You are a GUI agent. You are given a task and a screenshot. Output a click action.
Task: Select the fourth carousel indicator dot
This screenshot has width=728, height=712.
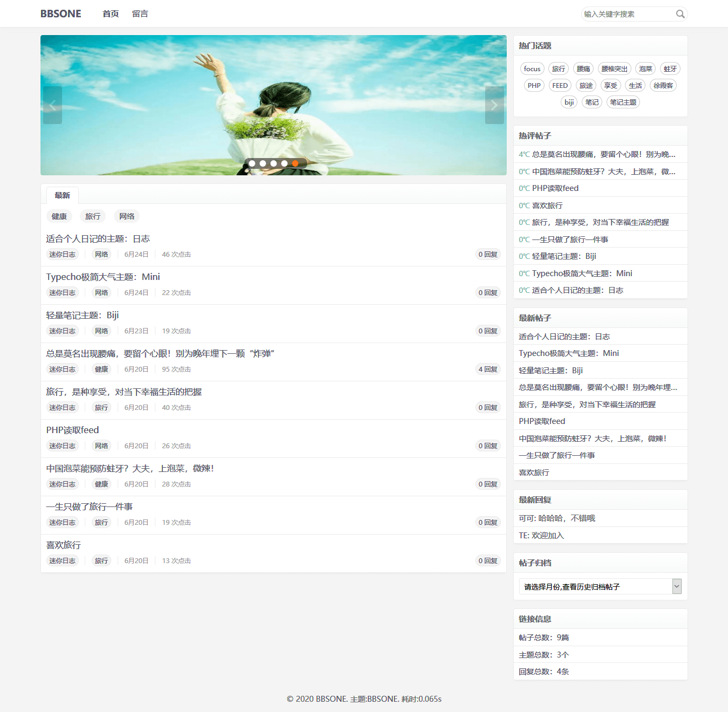284,163
